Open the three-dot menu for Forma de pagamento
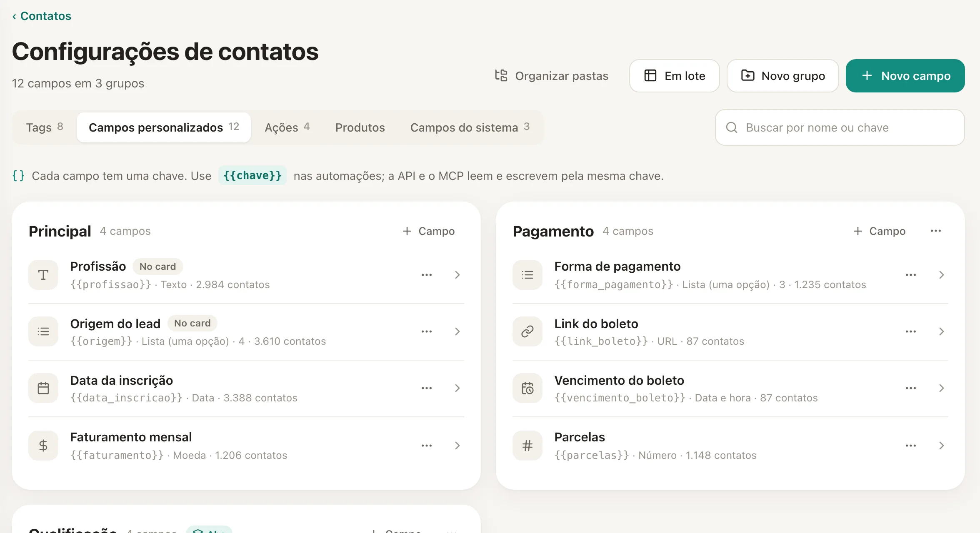Screen dimensions: 980x533 911,275
